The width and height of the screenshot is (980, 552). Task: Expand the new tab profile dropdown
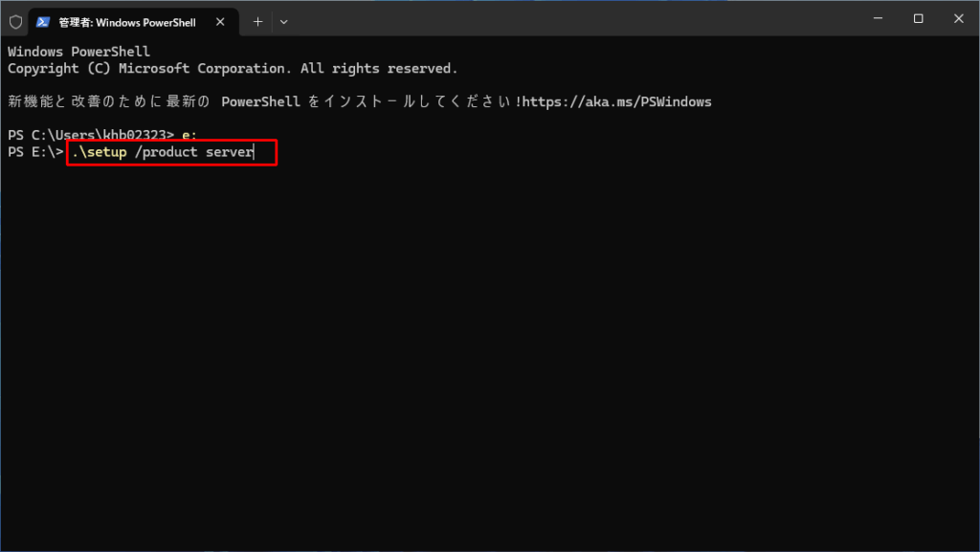283,22
